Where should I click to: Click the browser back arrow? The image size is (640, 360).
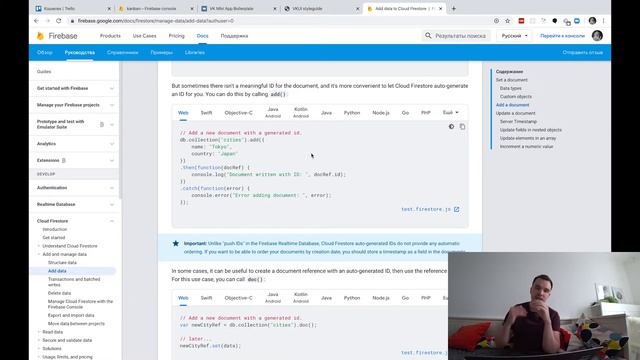(37, 21)
